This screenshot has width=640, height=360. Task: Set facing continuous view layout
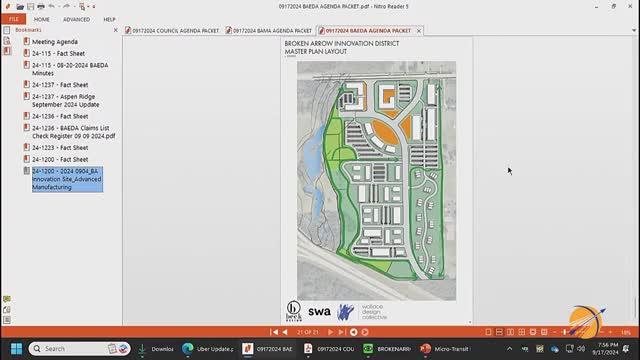pyautogui.click(x=522, y=332)
